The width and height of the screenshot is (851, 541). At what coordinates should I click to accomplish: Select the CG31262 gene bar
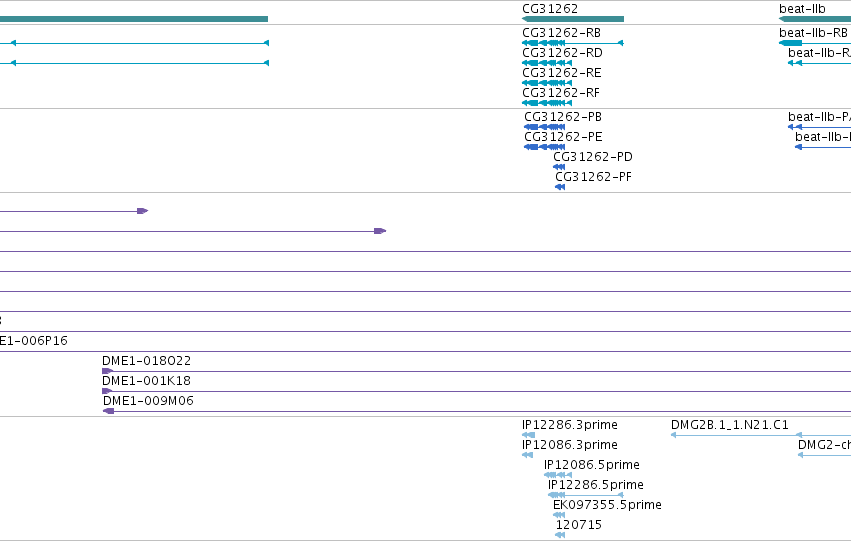[573, 19]
